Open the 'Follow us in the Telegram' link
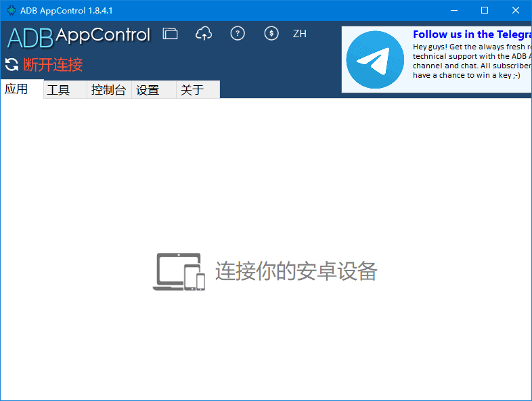Viewport: 532px width, 401px height. 472,34
